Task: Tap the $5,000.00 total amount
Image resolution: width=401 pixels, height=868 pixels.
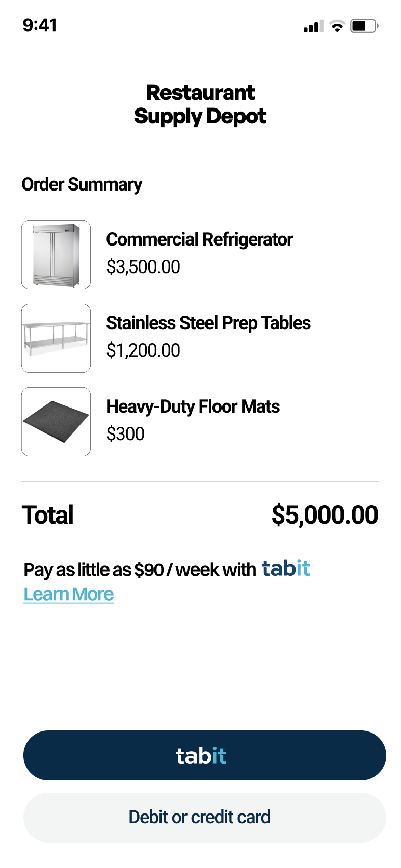Action: pyautogui.click(x=325, y=514)
